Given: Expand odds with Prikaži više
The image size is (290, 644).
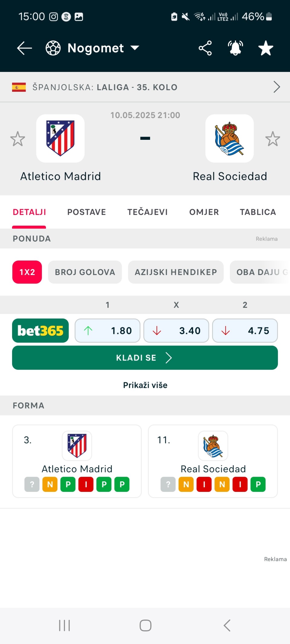Looking at the screenshot, I should point(145,385).
